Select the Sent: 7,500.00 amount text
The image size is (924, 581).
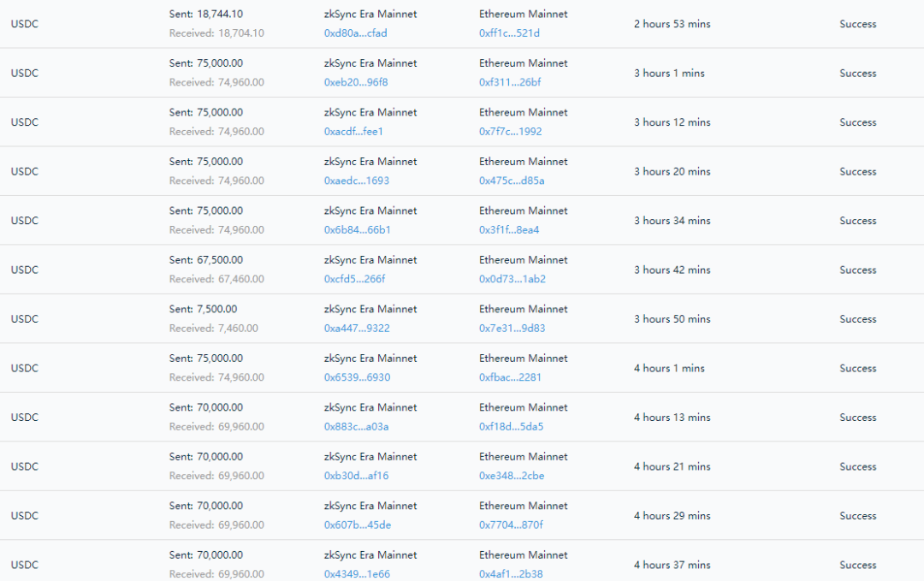204,310
